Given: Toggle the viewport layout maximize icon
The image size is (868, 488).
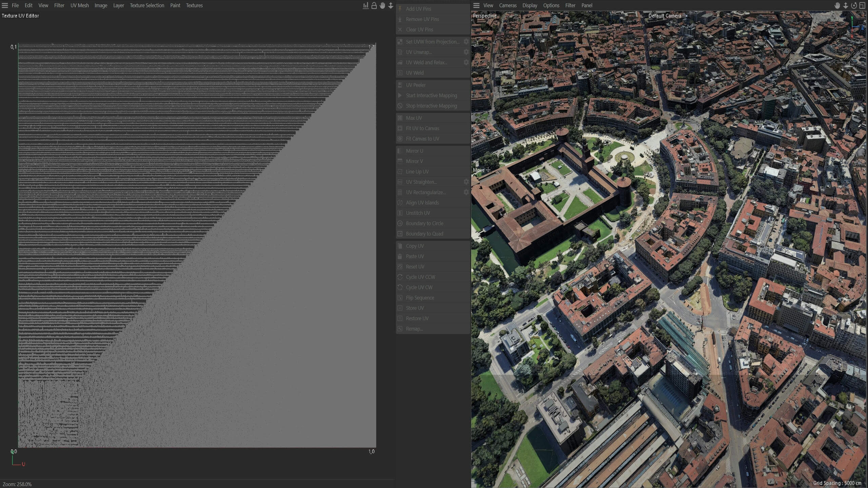Looking at the screenshot, I should tap(862, 5).
